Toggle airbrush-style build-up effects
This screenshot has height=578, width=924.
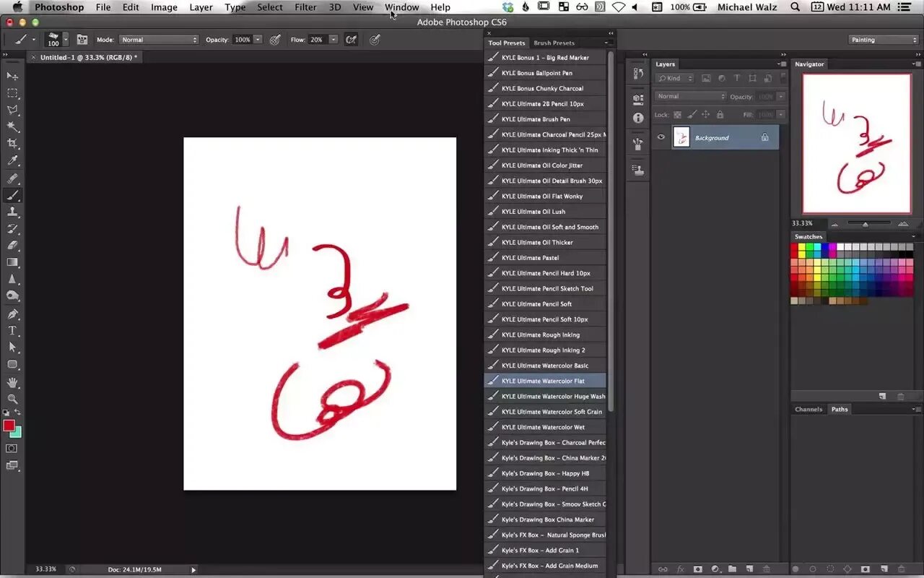pyautogui.click(x=351, y=40)
